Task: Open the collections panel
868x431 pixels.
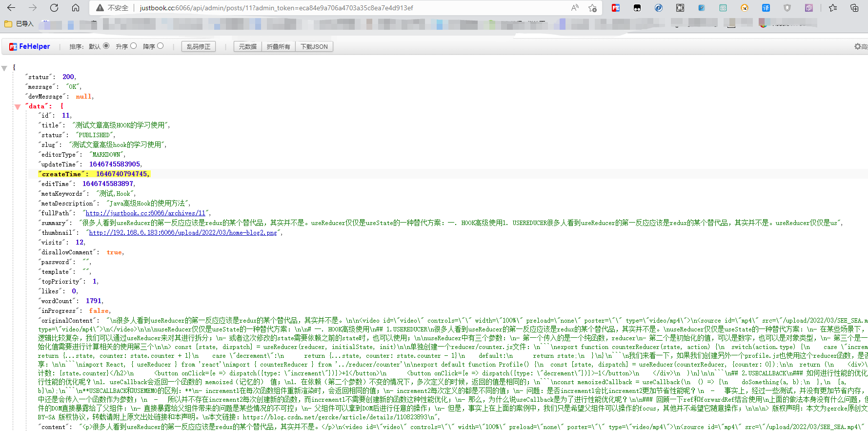Action: click(x=854, y=8)
